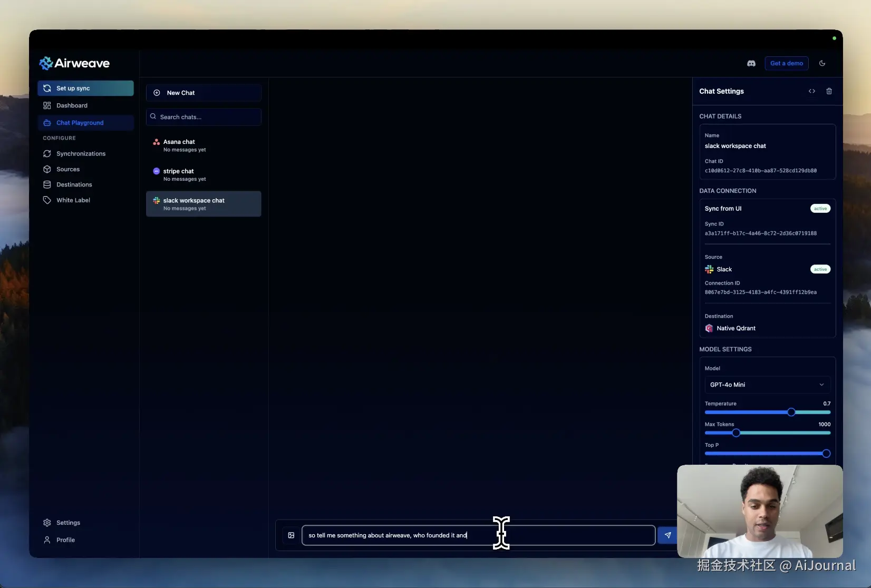Screen dimensions: 871x588
Task: Focus the chat message input box
Action: coord(478,535)
